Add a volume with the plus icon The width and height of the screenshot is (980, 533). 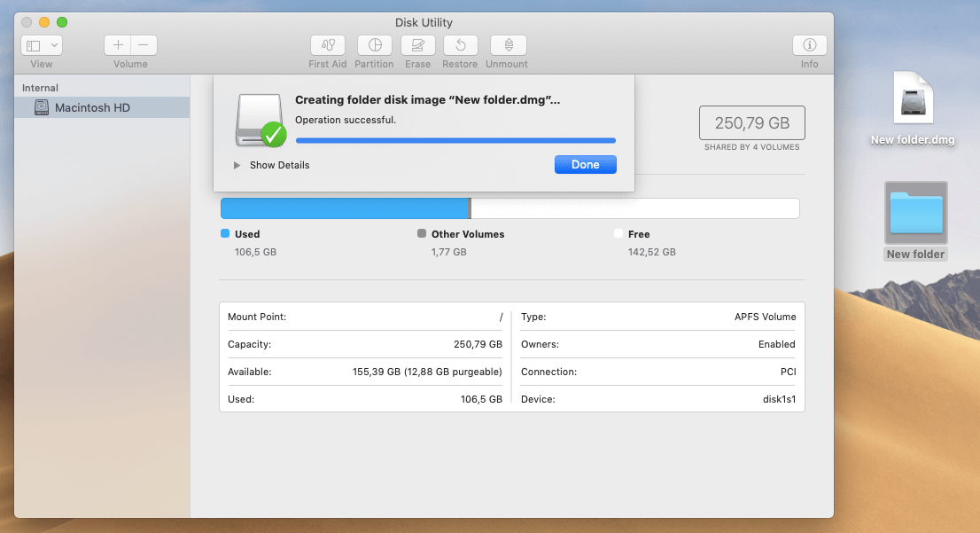[116, 44]
